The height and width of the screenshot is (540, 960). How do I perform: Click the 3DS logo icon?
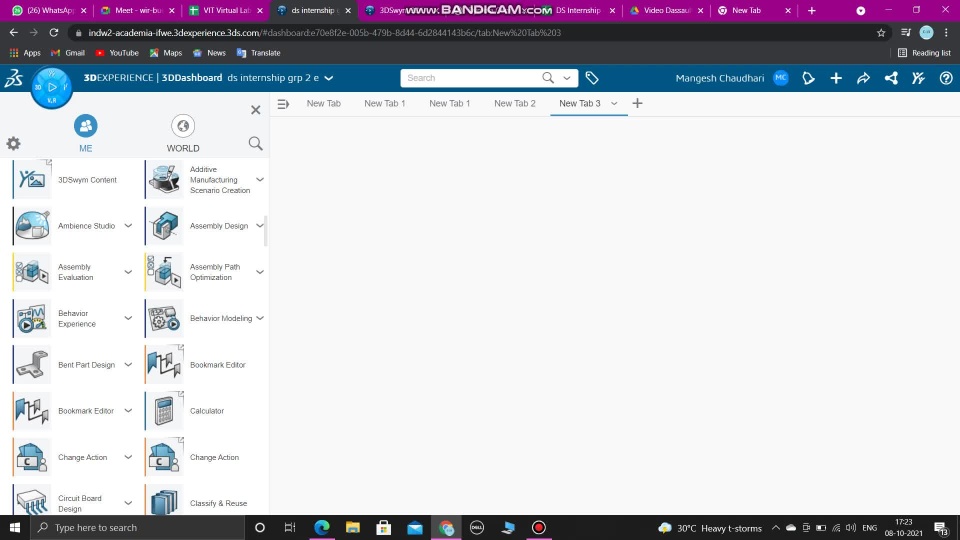pyautogui.click(x=14, y=78)
